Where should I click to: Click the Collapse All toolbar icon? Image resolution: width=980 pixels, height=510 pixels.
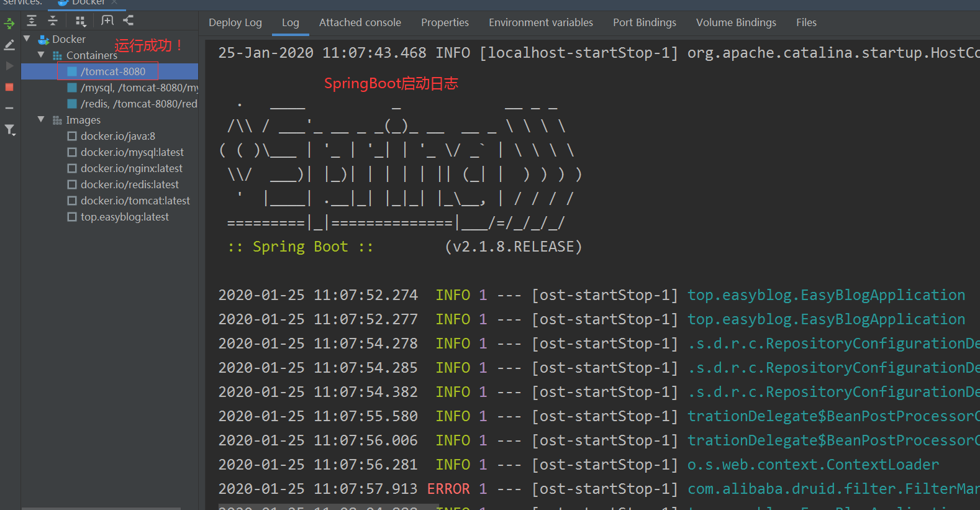53,20
